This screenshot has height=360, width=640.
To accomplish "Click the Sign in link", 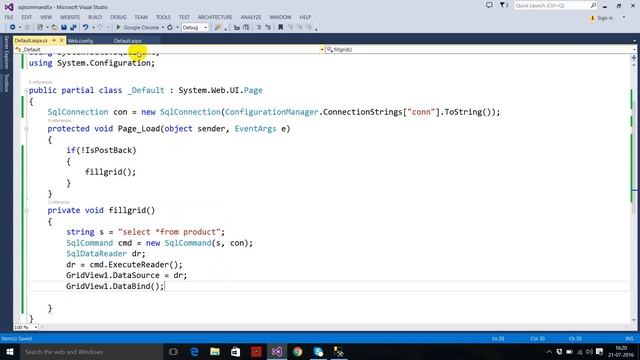I will (605, 18).
